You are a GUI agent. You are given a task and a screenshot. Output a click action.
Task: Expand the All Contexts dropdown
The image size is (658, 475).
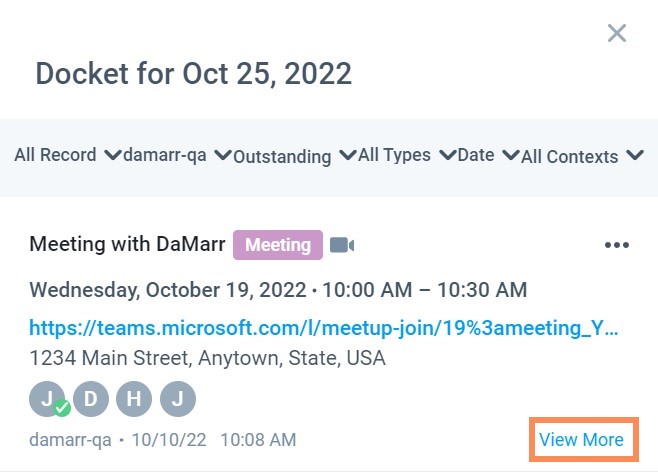click(582, 156)
